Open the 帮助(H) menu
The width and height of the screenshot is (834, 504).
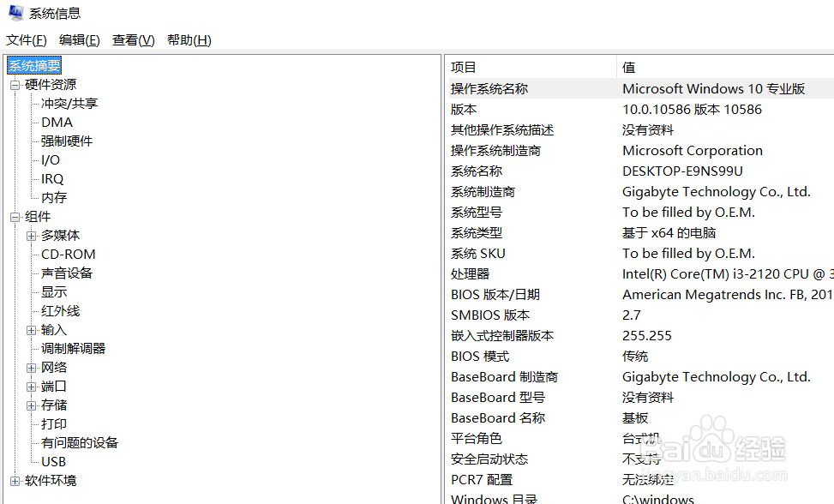(x=188, y=39)
